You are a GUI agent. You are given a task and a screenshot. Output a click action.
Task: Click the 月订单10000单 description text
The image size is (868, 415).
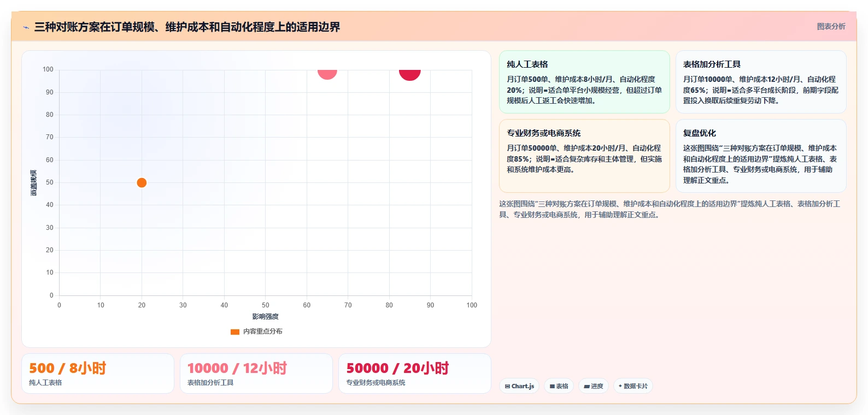click(x=761, y=90)
